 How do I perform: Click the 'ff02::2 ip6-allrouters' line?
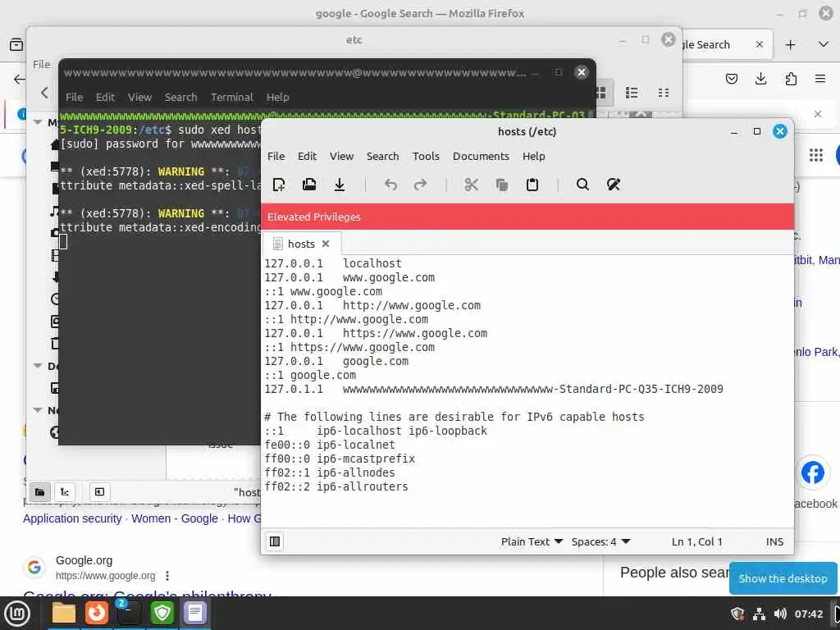point(336,486)
